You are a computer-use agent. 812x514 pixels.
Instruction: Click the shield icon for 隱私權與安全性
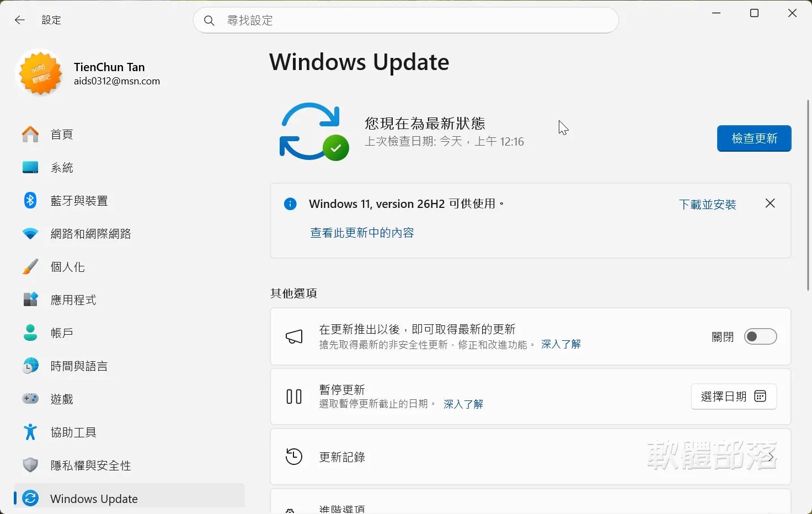(30, 465)
